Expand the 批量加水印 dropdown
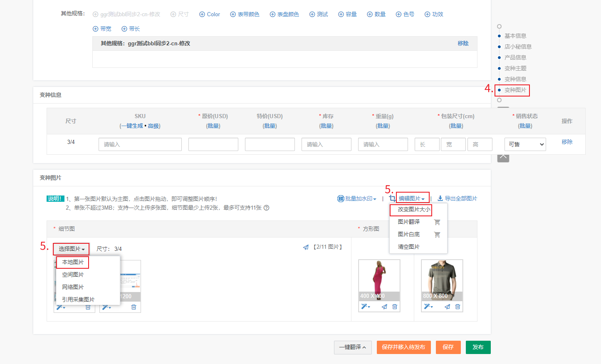 click(357, 199)
